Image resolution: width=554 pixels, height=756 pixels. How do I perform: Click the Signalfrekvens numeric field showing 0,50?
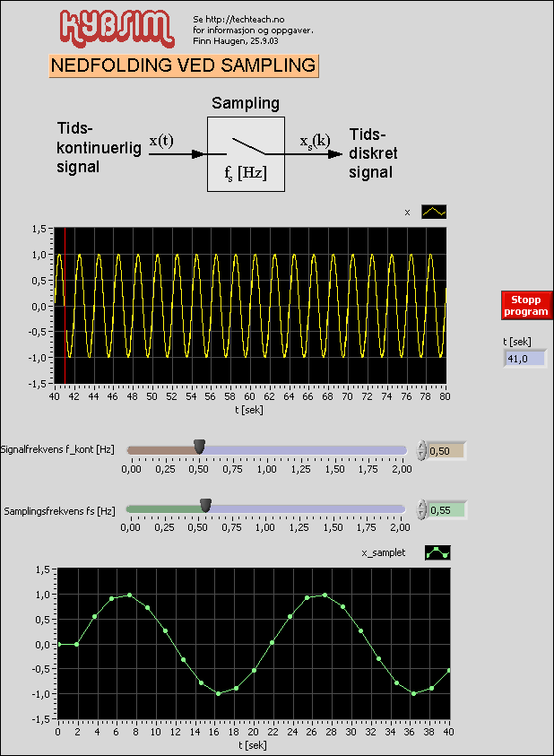click(446, 450)
